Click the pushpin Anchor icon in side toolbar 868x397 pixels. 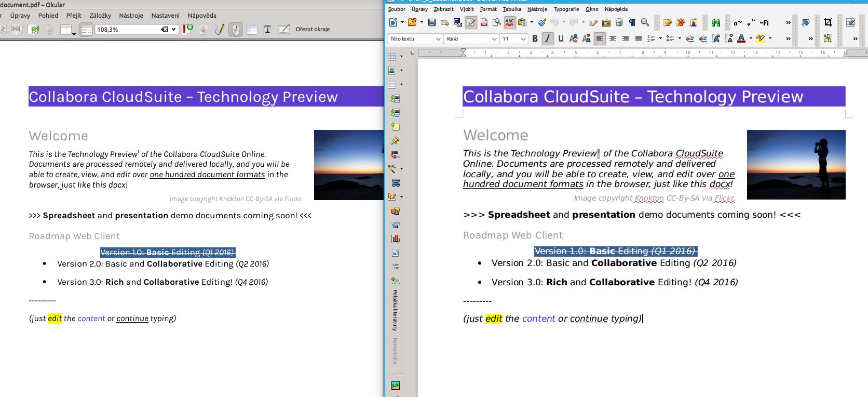pyautogui.click(x=396, y=141)
